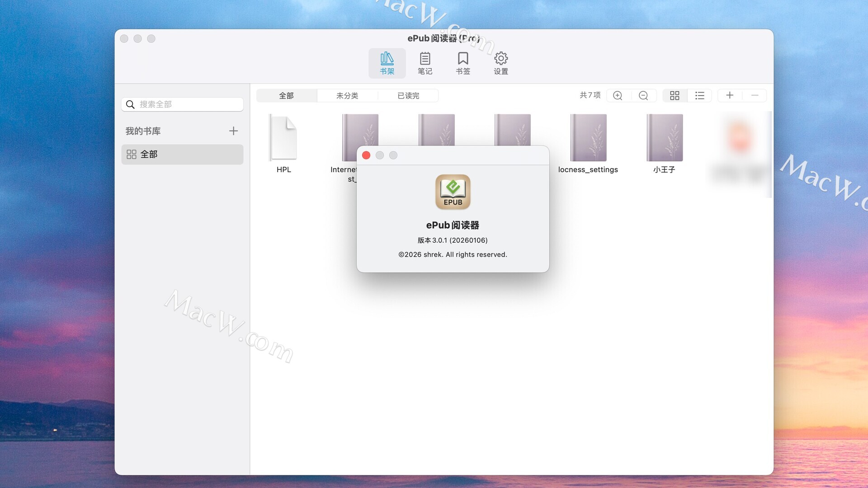Select 全部 in the library sidebar
Screen dimensions: 868x488
coord(182,155)
